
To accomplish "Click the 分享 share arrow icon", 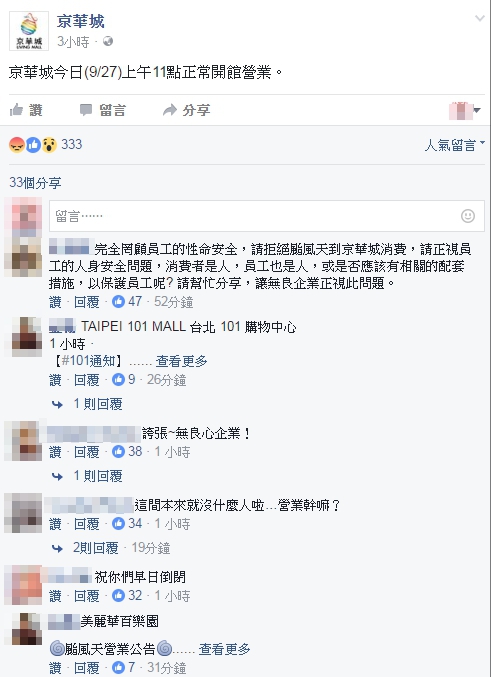I will click(x=170, y=110).
